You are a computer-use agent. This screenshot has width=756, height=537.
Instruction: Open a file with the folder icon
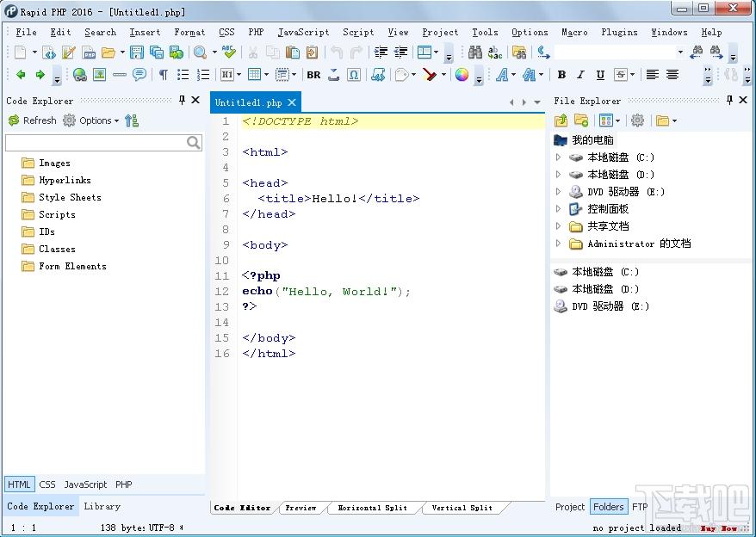108,52
